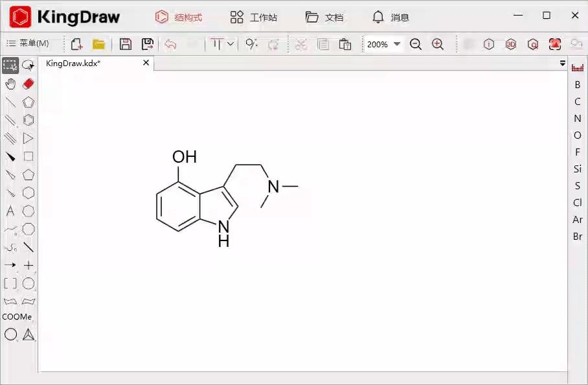
Task: Select the polymer wavy bond tool
Action: coord(10,248)
